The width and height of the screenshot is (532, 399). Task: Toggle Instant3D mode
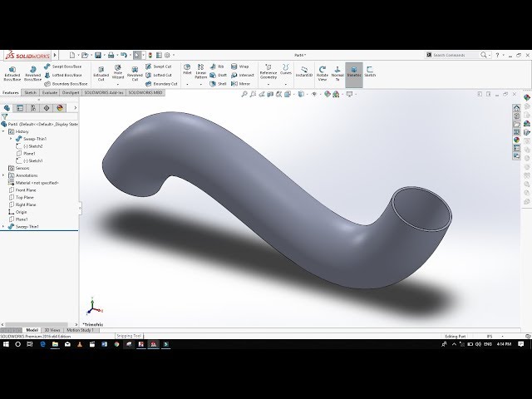(303, 71)
